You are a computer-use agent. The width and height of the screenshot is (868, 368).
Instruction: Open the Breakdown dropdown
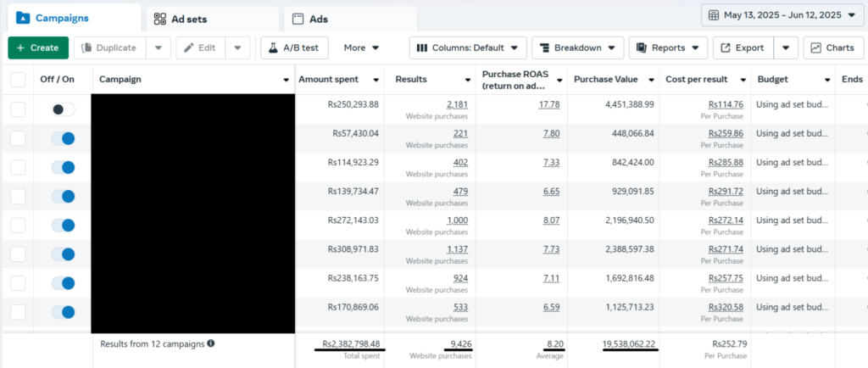click(x=578, y=48)
